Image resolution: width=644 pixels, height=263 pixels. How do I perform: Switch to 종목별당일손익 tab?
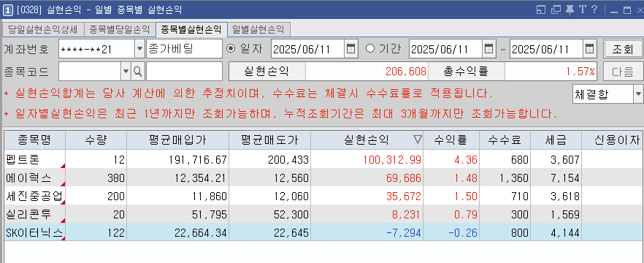(120, 29)
